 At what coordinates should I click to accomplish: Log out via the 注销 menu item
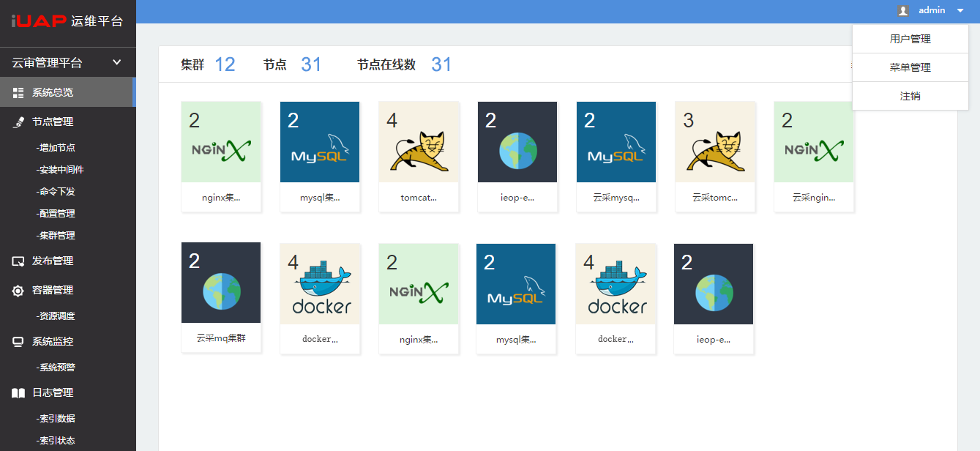coord(910,96)
